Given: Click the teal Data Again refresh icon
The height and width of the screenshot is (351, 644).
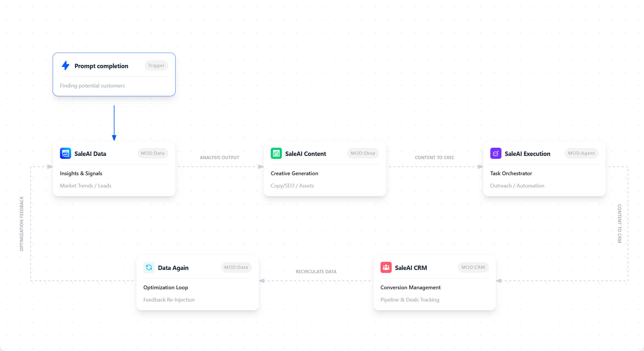Looking at the screenshot, I should [149, 267].
